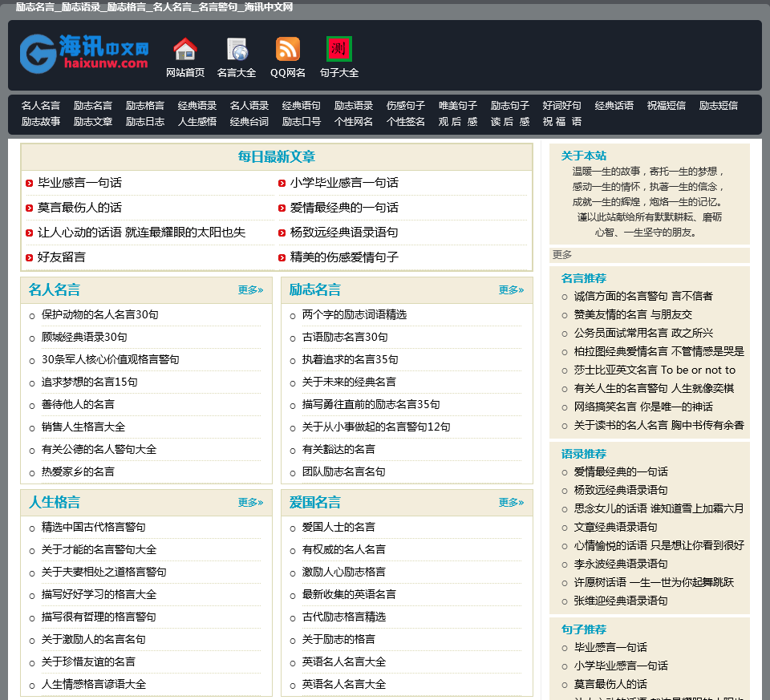Click the 海讯中文网 site logo
Screen dimensions: 770x700
point(84,53)
